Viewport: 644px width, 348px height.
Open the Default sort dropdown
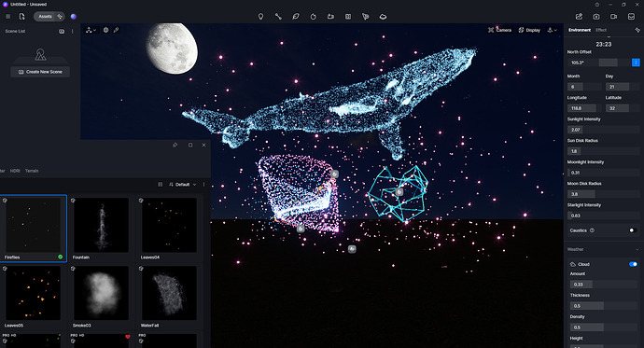point(183,185)
